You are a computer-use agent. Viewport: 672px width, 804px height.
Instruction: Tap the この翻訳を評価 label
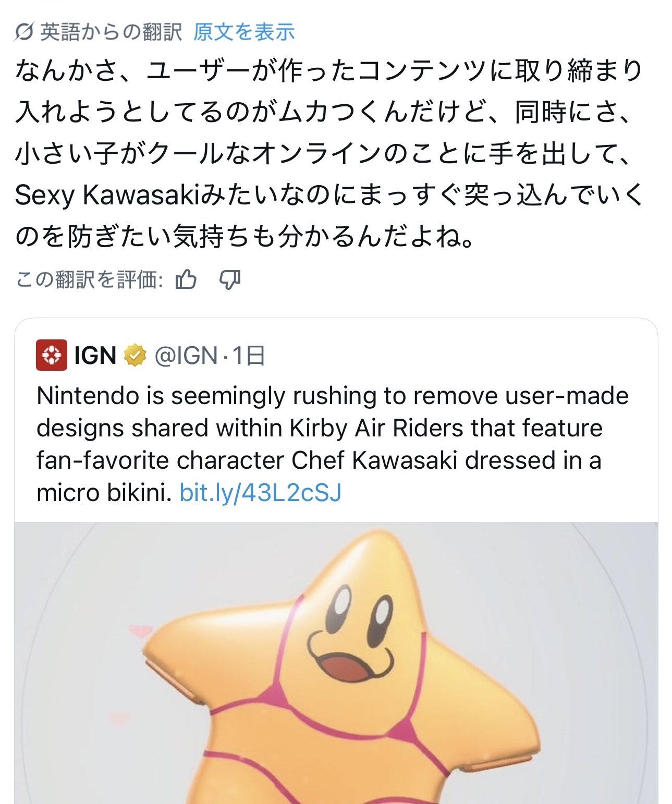coord(90,280)
